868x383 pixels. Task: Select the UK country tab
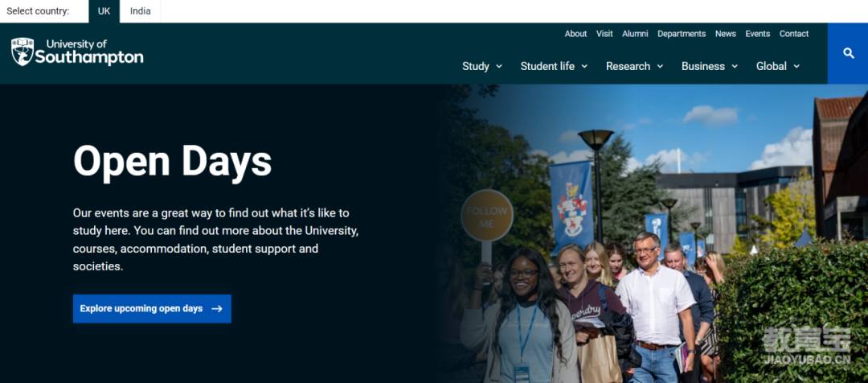[x=104, y=11]
